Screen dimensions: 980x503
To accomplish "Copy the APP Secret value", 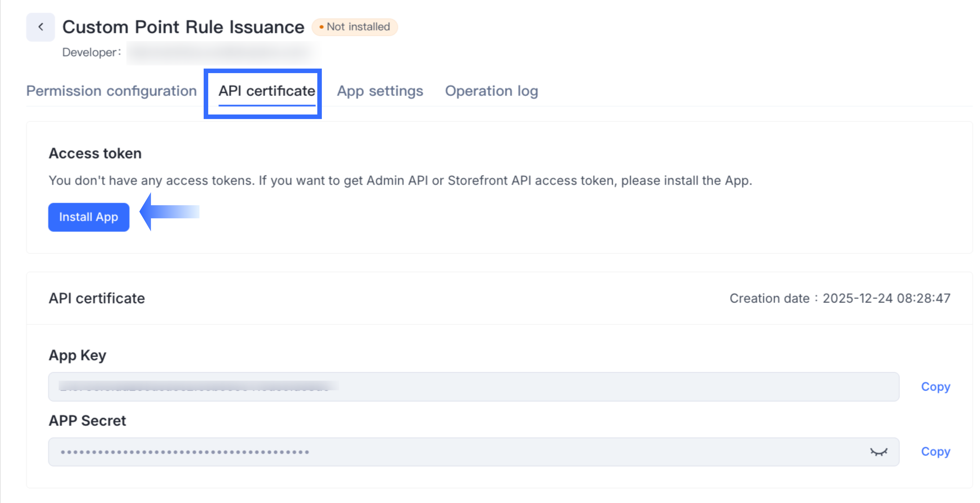I will point(935,451).
